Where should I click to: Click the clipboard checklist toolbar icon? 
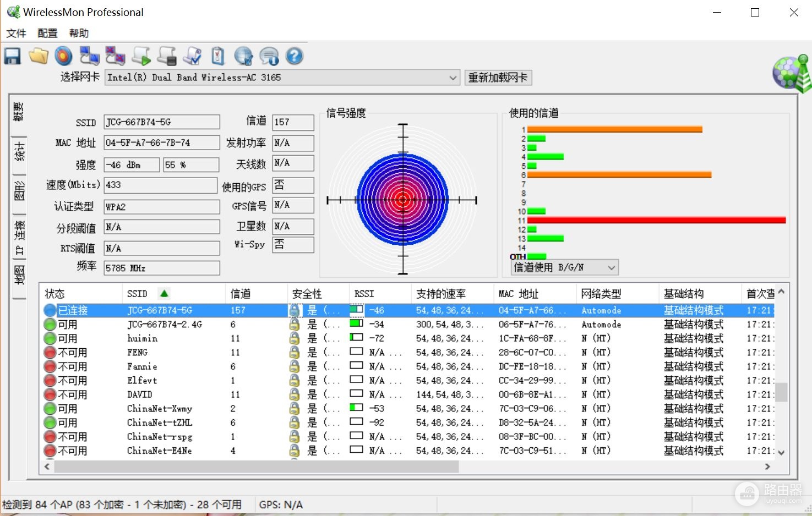218,56
